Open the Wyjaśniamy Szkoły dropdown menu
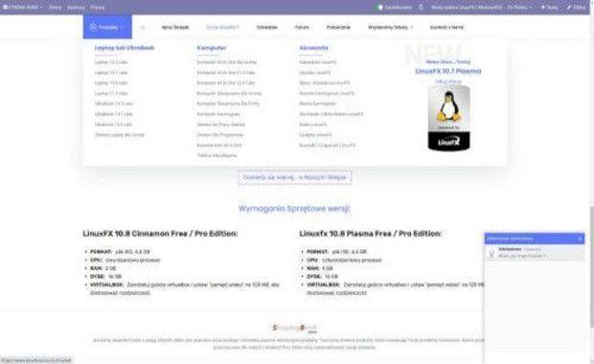The width and height of the screenshot is (594, 364). click(x=390, y=27)
